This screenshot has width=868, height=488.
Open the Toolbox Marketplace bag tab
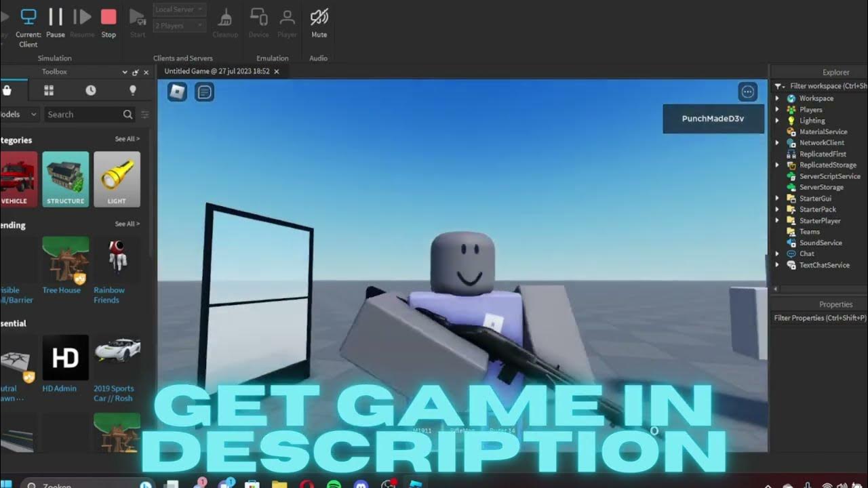click(x=7, y=90)
